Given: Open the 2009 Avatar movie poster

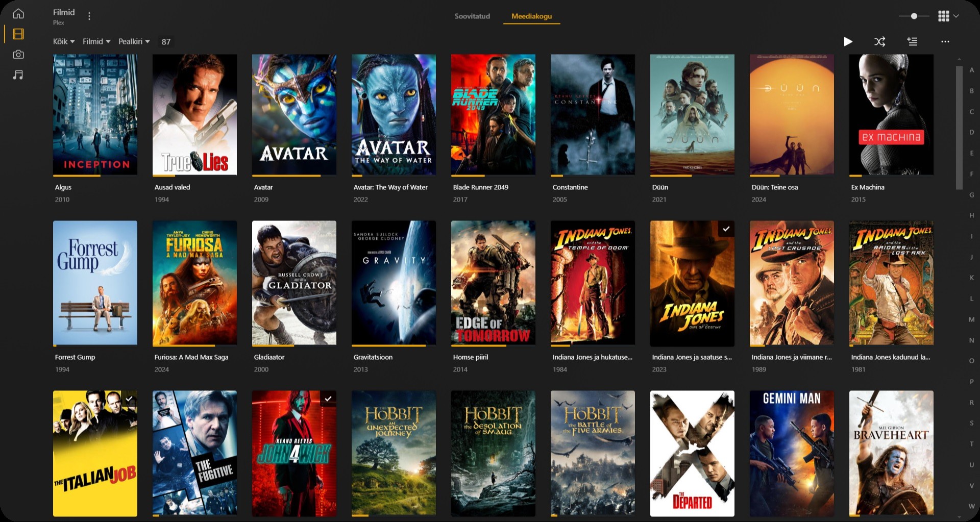Looking at the screenshot, I should (294, 115).
